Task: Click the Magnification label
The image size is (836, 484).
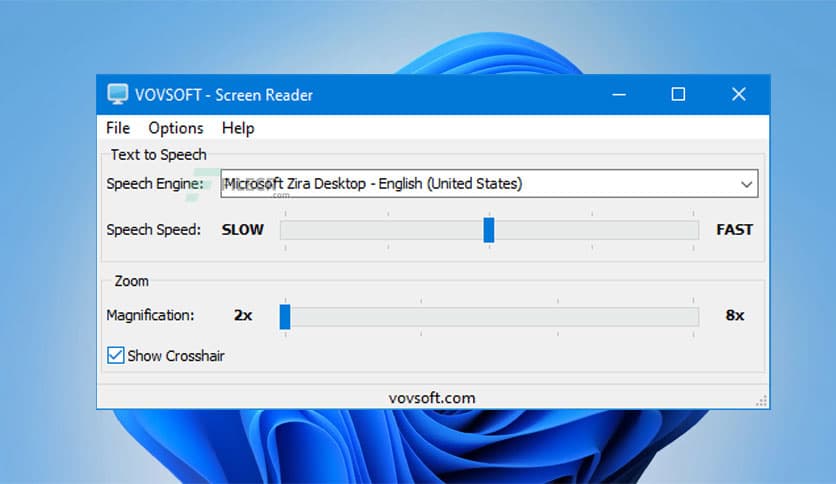Action: (150, 316)
